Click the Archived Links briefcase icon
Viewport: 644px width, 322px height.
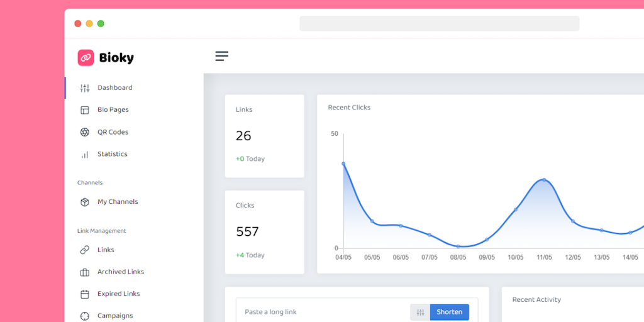coord(85,272)
